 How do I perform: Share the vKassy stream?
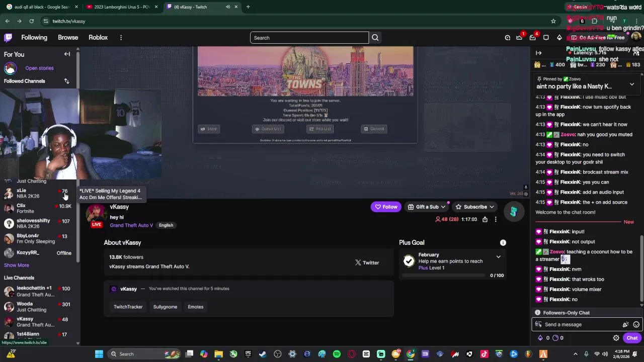pyautogui.click(x=485, y=219)
